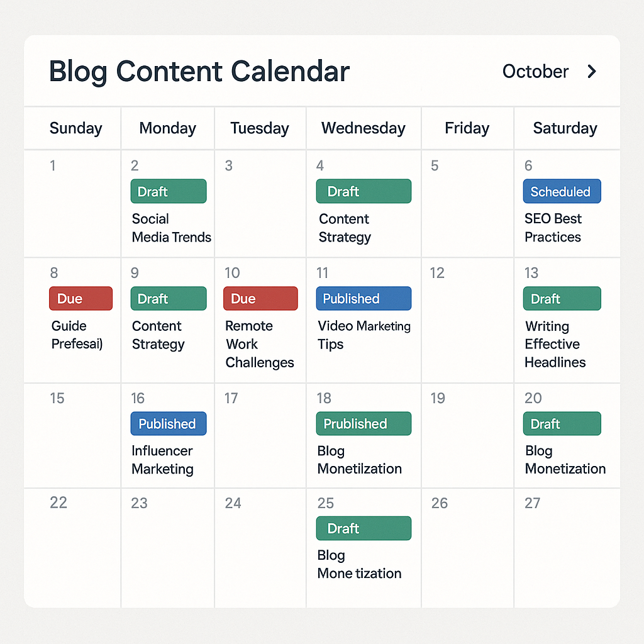This screenshot has height=644, width=644.
Task: Open the next month using the chevron arrow
Action: click(591, 72)
